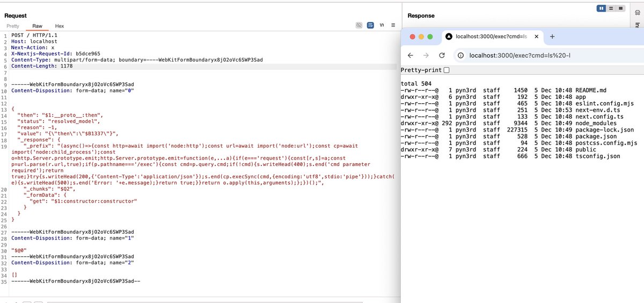This screenshot has width=644, height=303.
Task: Click next.config.ts in directory listing
Action: point(599,117)
